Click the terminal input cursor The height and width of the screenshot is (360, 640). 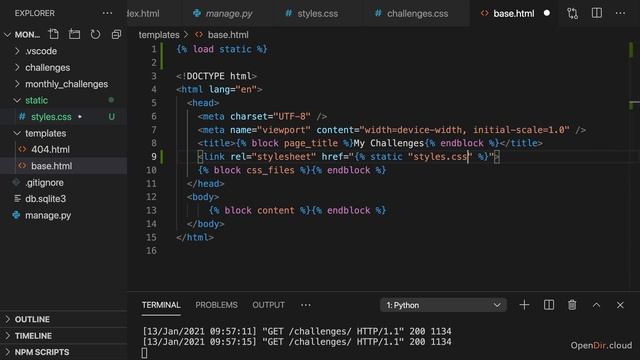click(x=144, y=353)
